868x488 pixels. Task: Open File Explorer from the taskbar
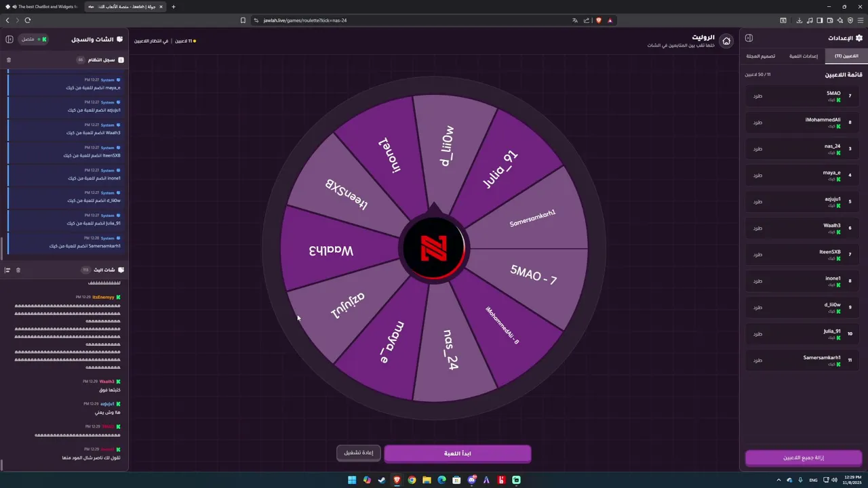click(427, 480)
